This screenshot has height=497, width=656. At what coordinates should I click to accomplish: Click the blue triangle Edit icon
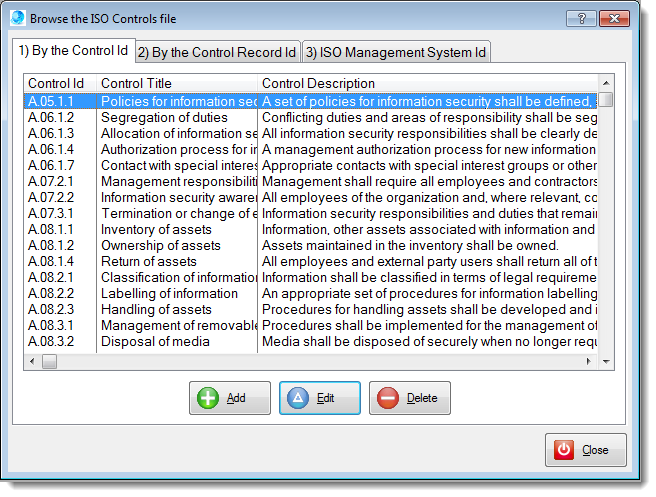tap(298, 398)
